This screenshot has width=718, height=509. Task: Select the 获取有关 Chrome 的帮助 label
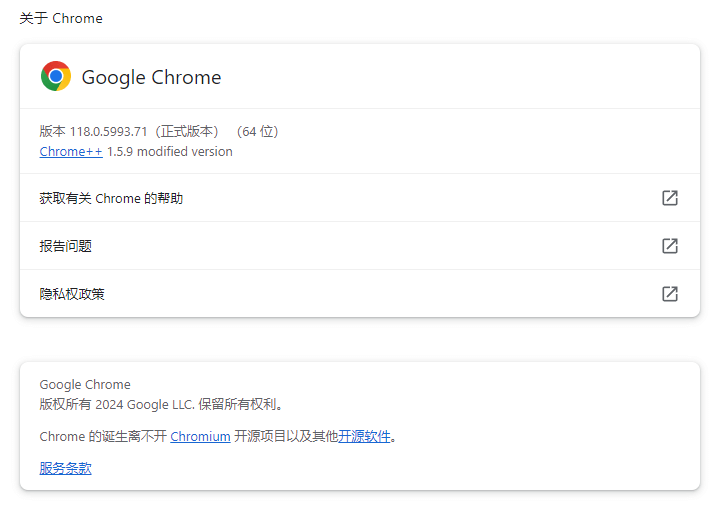tap(111, 198)
